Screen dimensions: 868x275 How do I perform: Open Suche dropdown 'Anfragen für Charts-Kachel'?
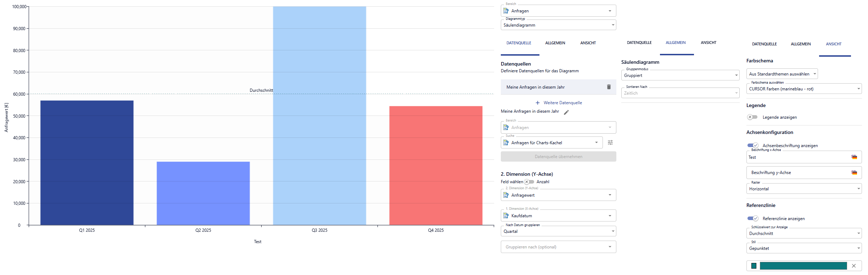pyautogui.click(x=551, y=142)
